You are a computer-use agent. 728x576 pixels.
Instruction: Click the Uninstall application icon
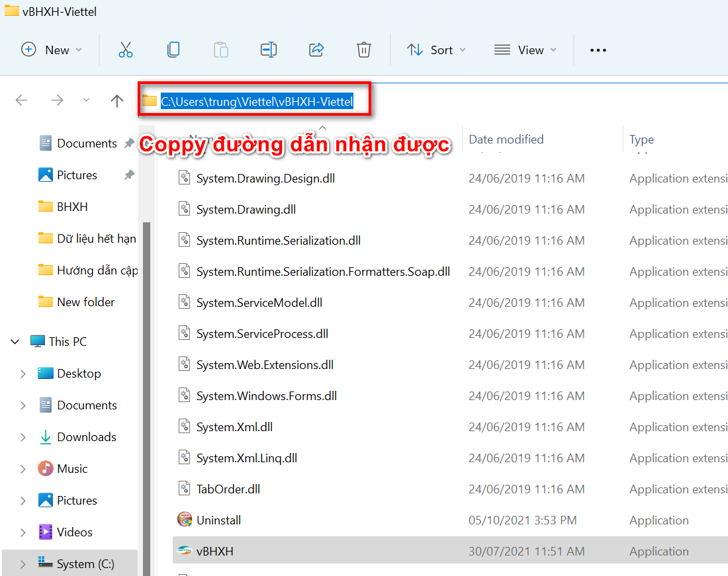click(185, 519)
